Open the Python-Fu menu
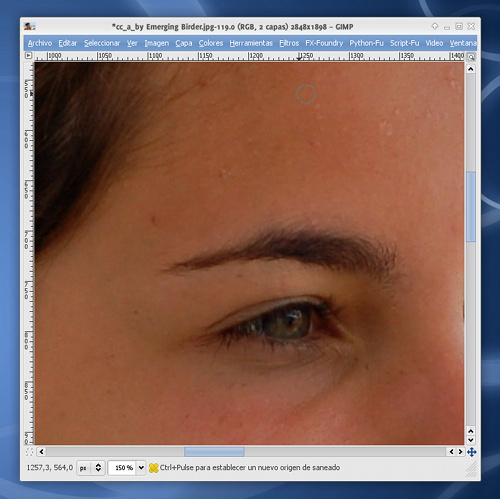This screenshot has height=499, width=500. click(x=366, y=43)
